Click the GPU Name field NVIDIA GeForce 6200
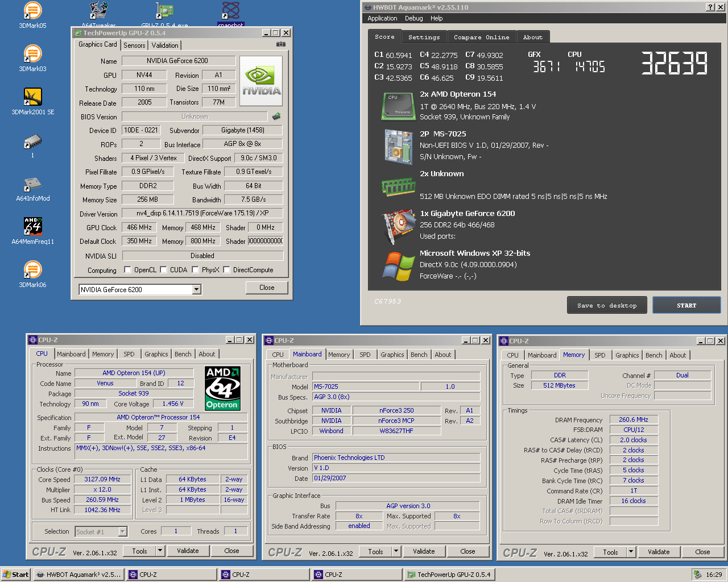Viewport: 728px width, 582px height. (179, 61)
